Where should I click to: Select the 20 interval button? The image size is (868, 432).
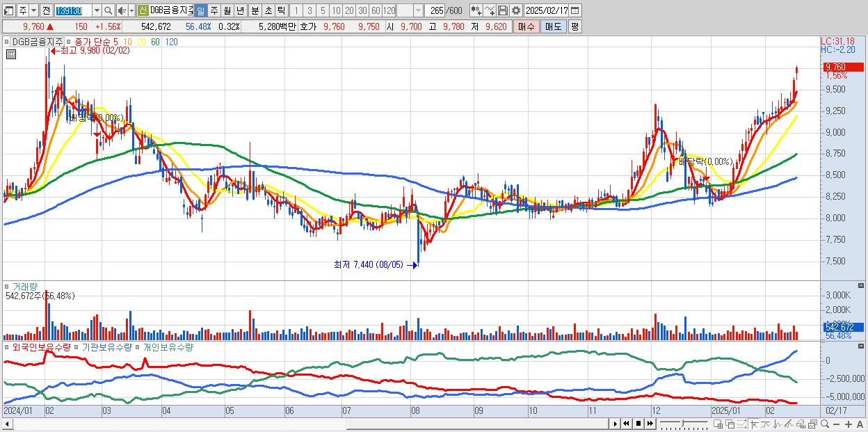pyautogui.click(x=349, y=10)
